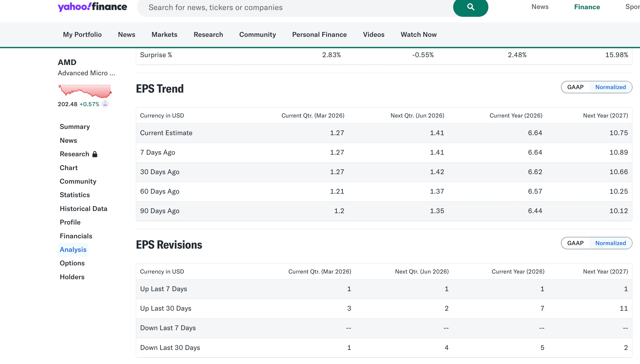Click the search magnifier icon

(x=471, y=7)
